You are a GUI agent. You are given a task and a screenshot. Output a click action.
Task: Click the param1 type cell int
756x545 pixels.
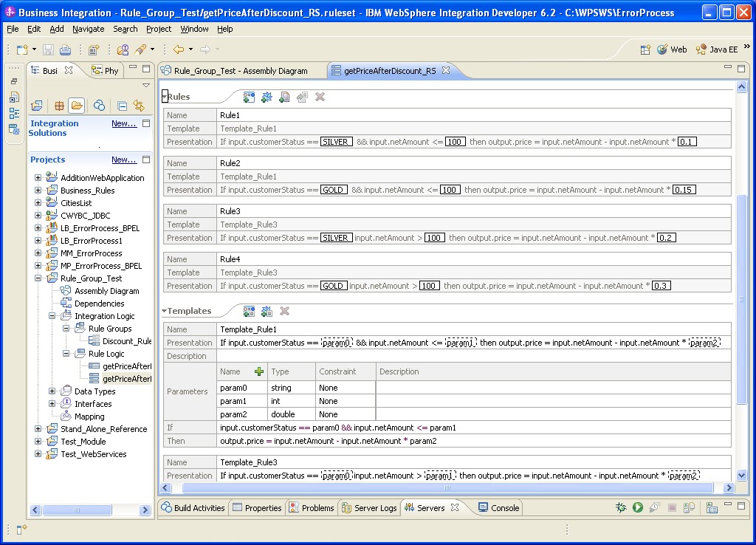(291, 401)
